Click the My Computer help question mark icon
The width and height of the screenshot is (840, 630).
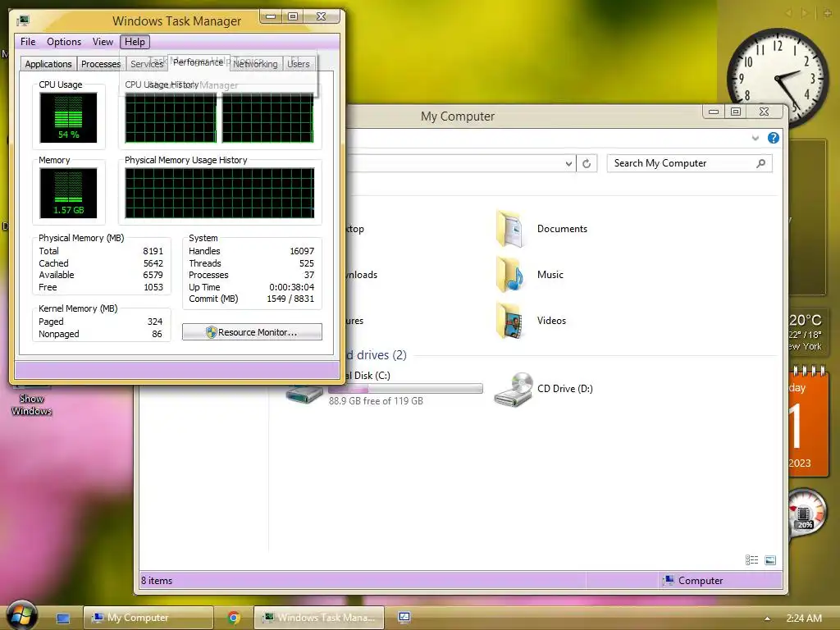773,138
